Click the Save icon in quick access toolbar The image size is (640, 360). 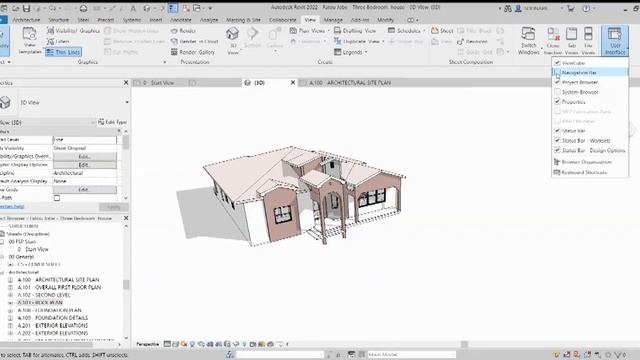pos(26,8)
